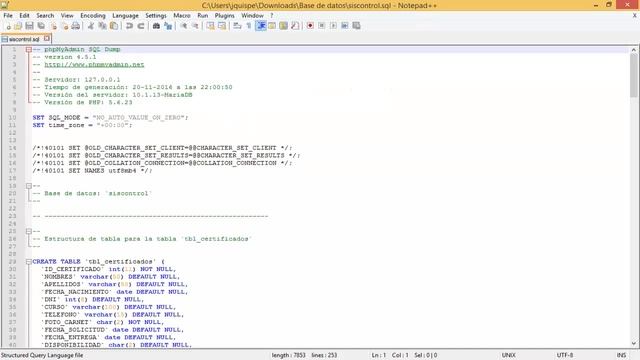Place cursor on the 'SET SQL_MODE' line
The height and width of the screenshot is (360, 640).
coord(110,118)
